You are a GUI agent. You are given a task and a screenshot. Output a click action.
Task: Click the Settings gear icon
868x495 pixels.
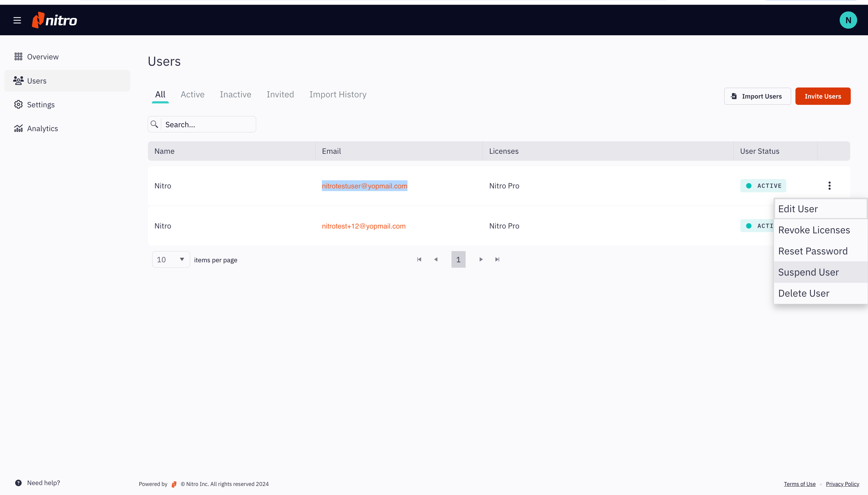click(x=18, y=105)
